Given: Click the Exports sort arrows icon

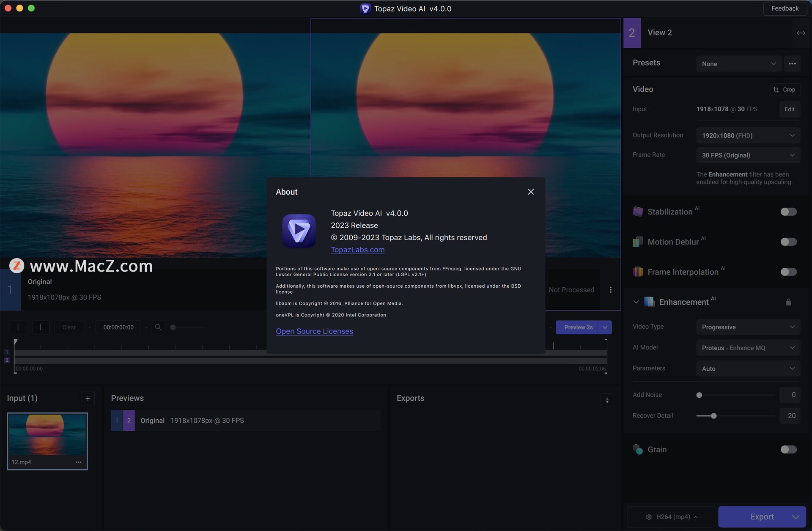Looking at the screenshot, I should (x=607, y=400).
